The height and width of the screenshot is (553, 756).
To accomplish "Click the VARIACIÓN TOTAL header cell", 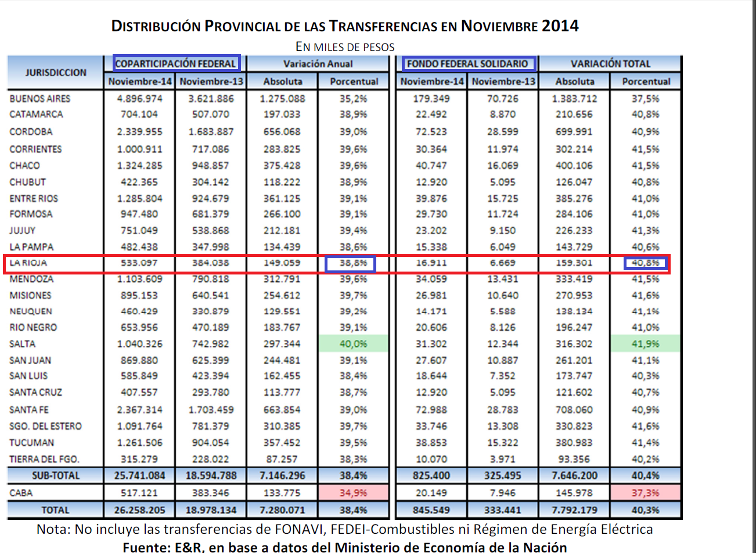I will [610, 64].
